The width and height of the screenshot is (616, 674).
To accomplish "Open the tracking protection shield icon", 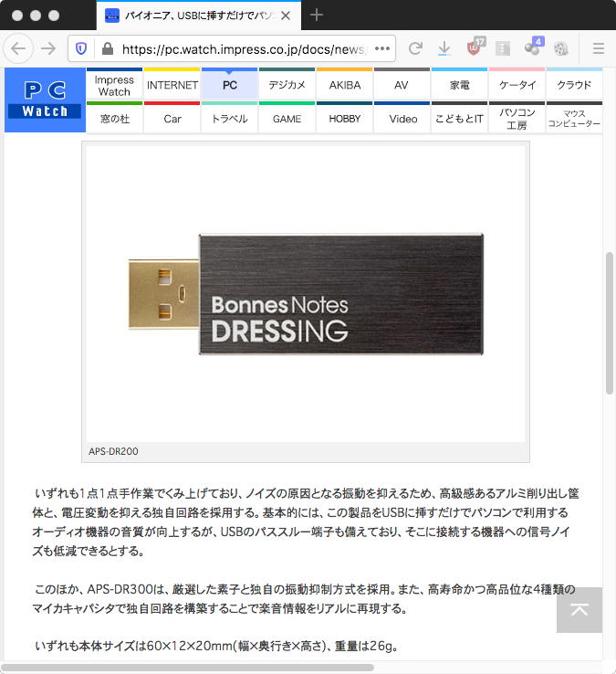I will 81,48.
